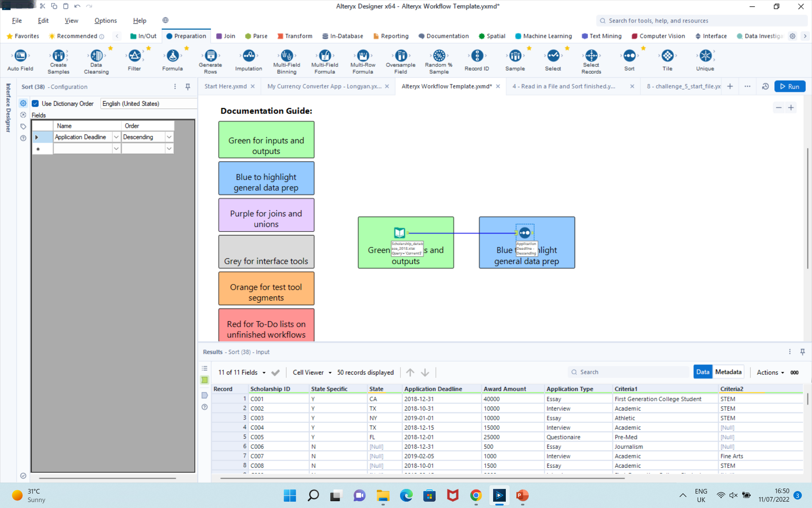This screenshot has height=508, width=812.
Task: Switch Results view to Data
Action: (703, 372)
